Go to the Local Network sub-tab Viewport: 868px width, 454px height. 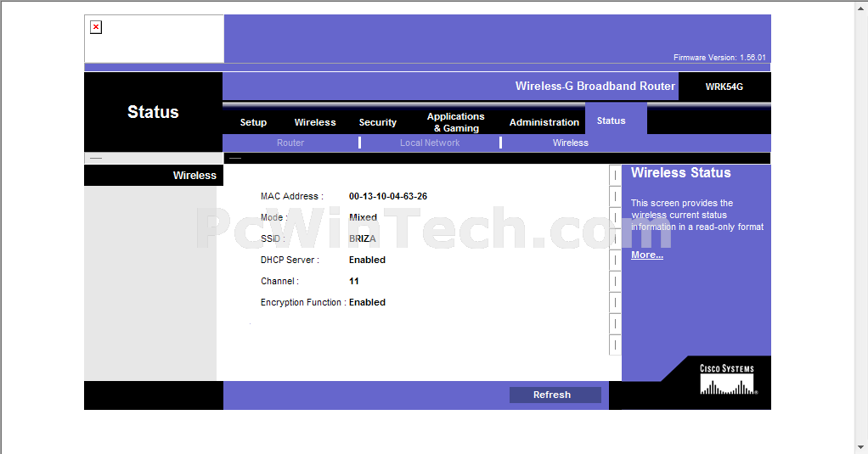(430, 143)
